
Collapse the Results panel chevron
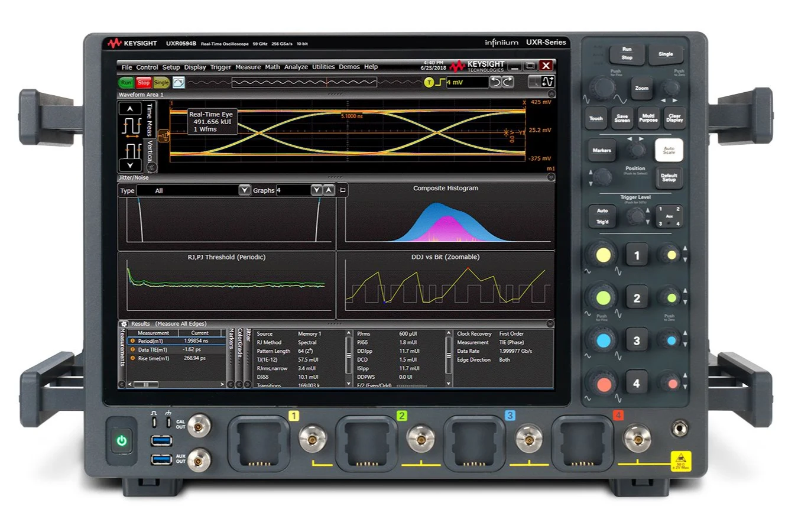pos(550,324)
